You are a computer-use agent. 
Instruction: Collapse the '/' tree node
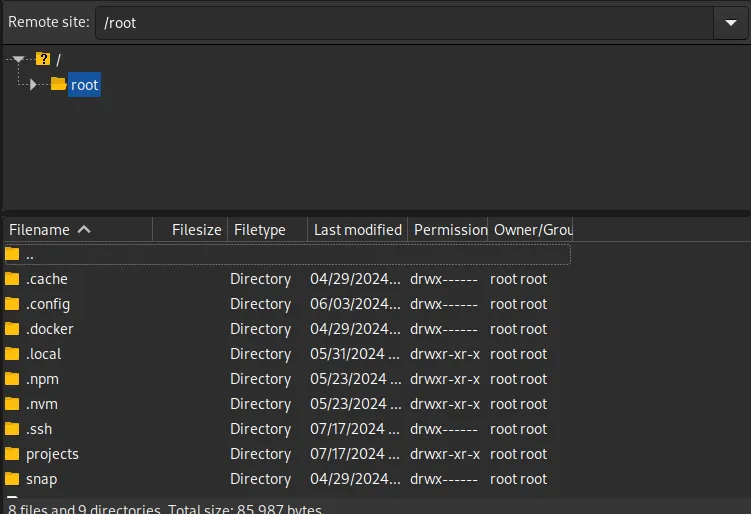[19, 59]
